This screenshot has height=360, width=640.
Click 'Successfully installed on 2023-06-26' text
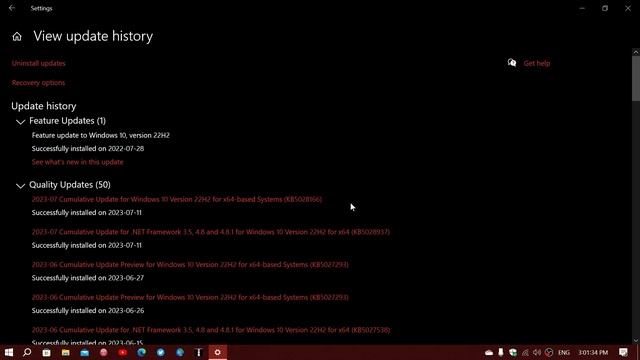point(88,311)
